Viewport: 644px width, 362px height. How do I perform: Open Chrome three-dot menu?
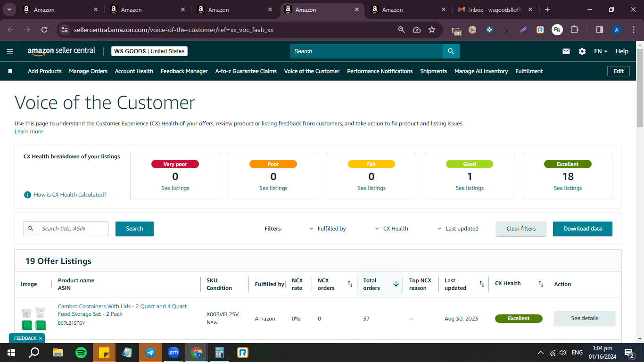pyautogui.click(x=633, y=30)
